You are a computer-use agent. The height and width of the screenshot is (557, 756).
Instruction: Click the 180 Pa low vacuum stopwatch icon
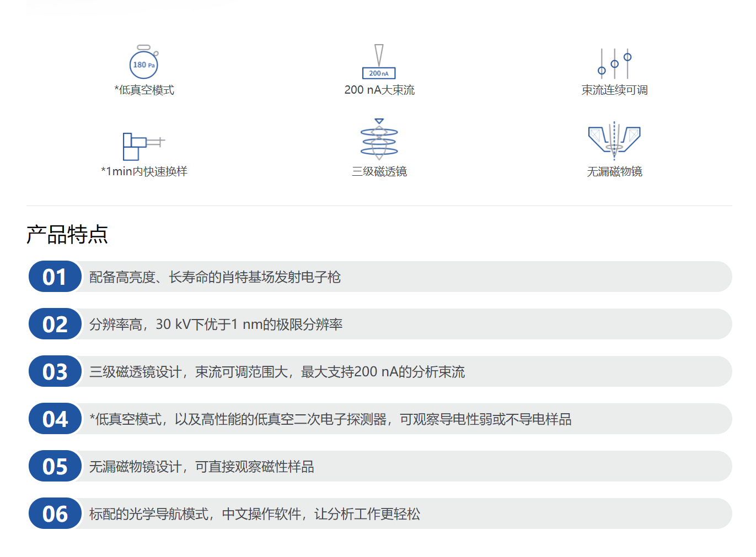[x=144, y=63]
